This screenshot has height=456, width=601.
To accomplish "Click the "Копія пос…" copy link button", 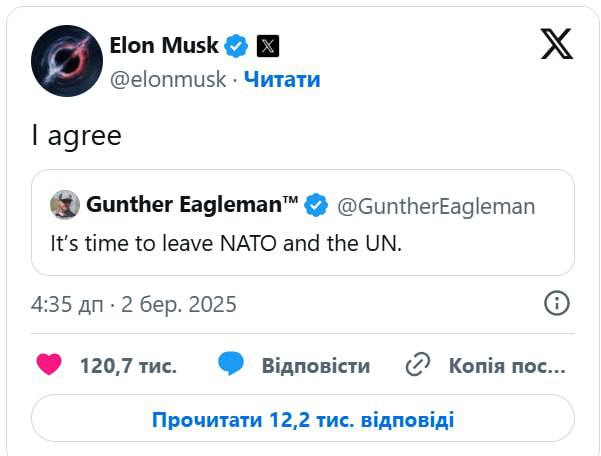I will coord(507,366).
